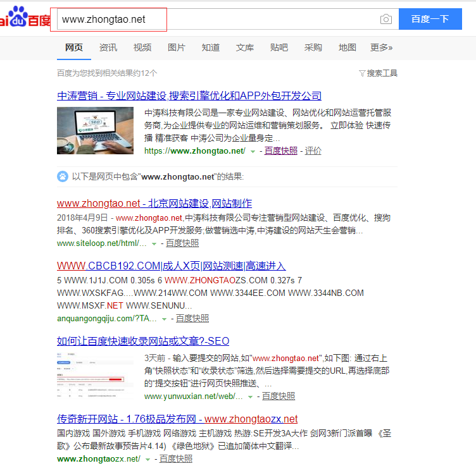Click the camera image search icon
The width and height of the screenshot is (476, 473).
pos(385,20)
